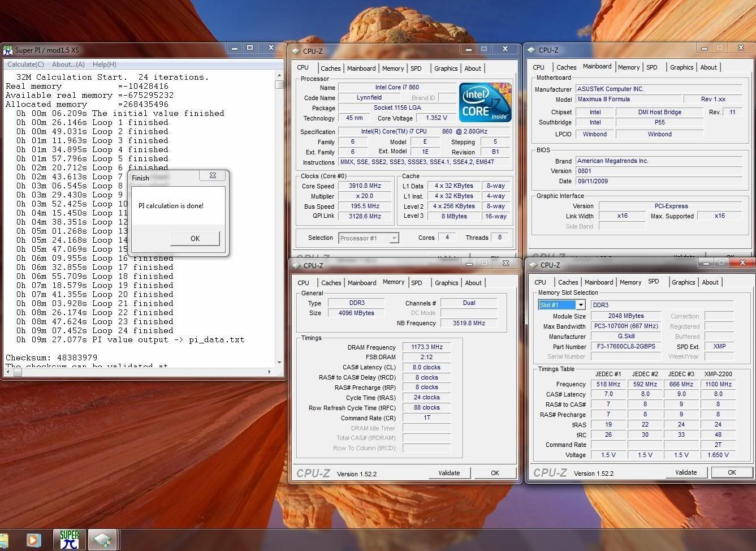Click the Core Speed value 3910.8 MHz

point(365,186)
